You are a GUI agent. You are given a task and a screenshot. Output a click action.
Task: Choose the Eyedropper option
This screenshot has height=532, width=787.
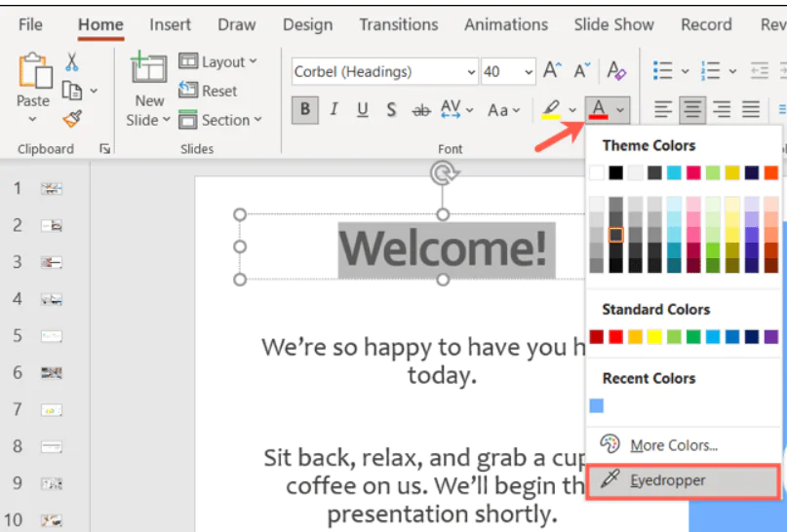click(683, 480)
